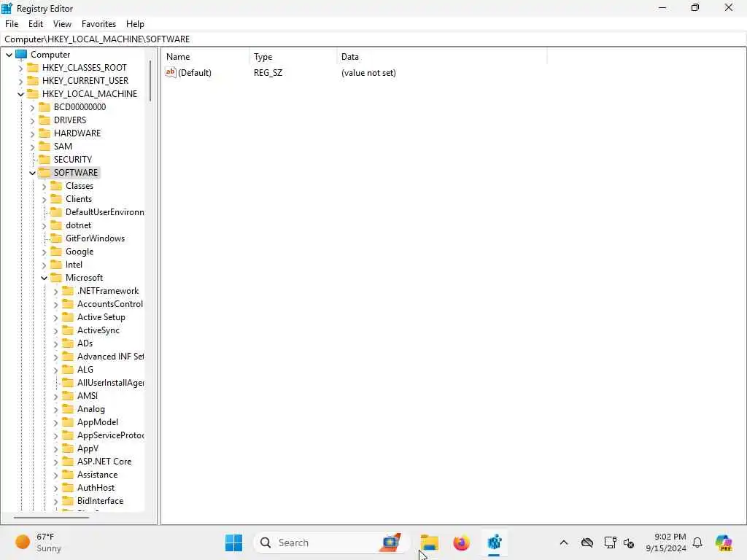Click the taskbar Search box
The image size is (747, 560).
tap(332, 542)
